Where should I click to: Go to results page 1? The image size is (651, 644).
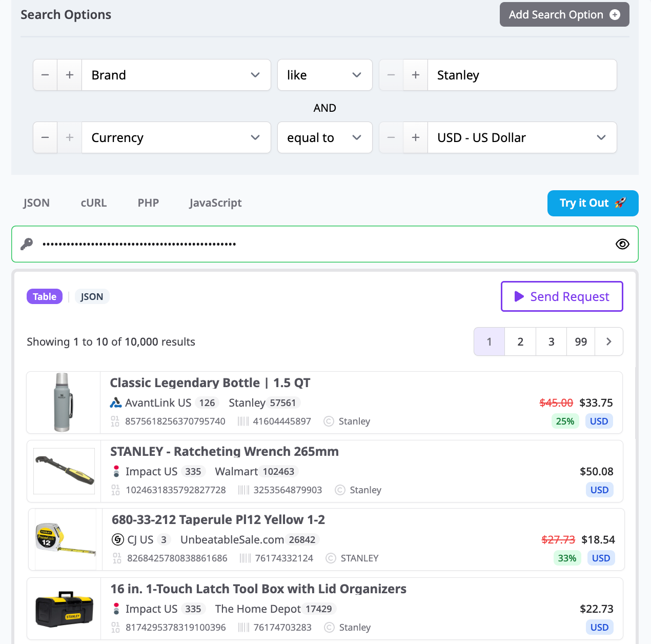coord(489,341)
